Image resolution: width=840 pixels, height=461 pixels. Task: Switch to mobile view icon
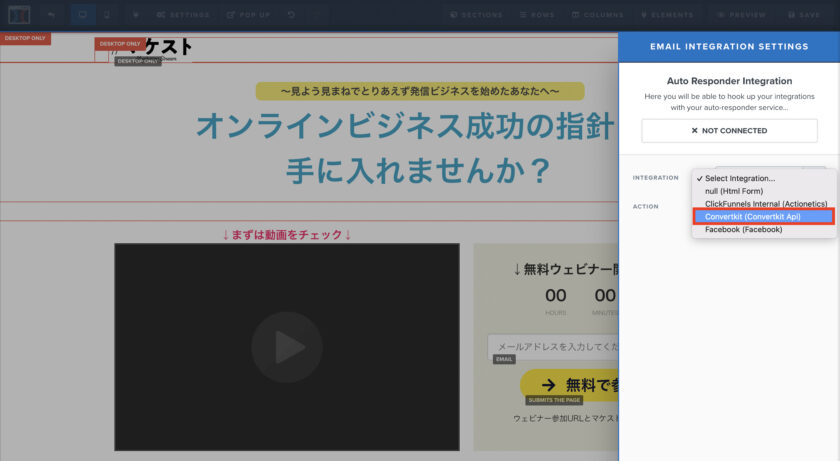click(107, 14)
